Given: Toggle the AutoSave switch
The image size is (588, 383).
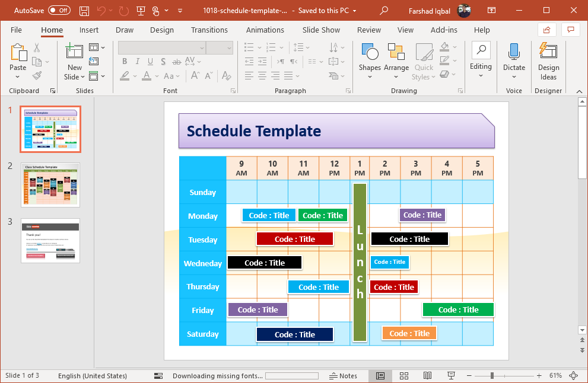Looking at the screenshot, I should point(59,10).
